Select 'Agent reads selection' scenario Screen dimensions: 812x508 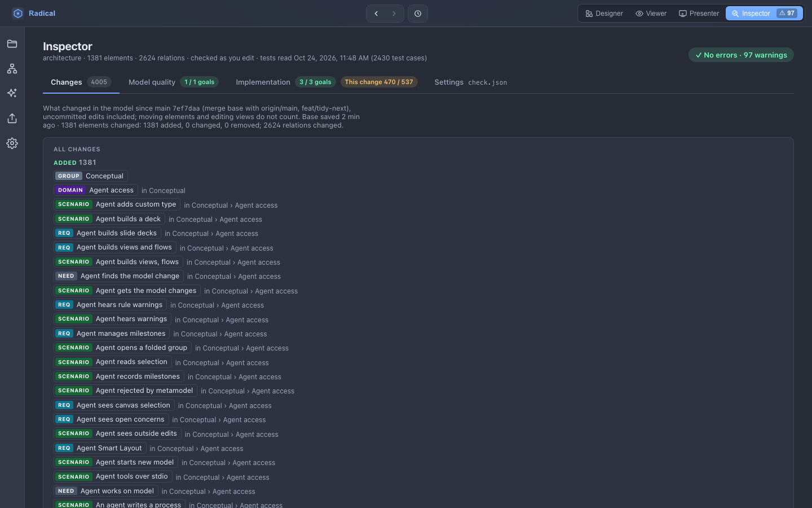[x=113, y=362]
